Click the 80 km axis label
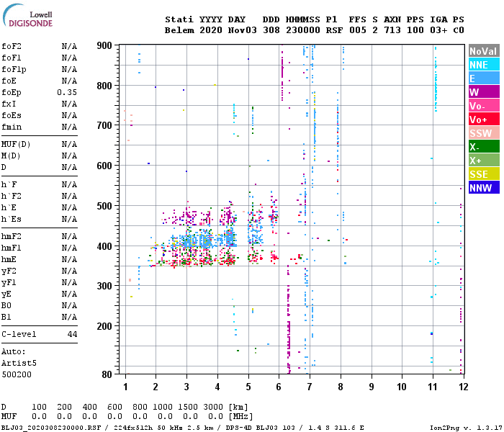This screenshot has width=504, height=432. tap(107, 374)
